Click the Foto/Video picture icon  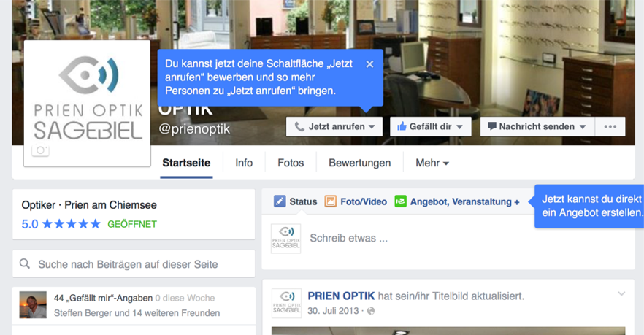click(331, 201)
